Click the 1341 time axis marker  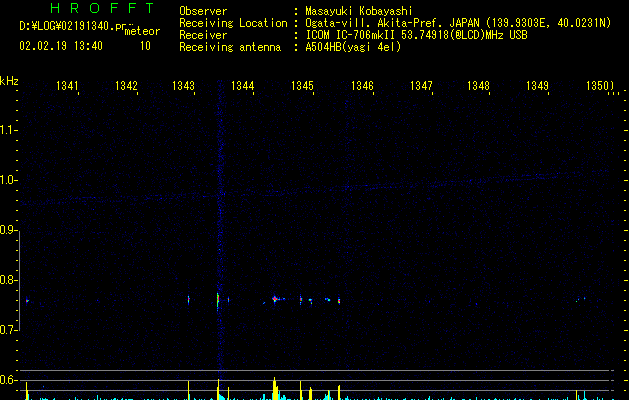[67, 85]
